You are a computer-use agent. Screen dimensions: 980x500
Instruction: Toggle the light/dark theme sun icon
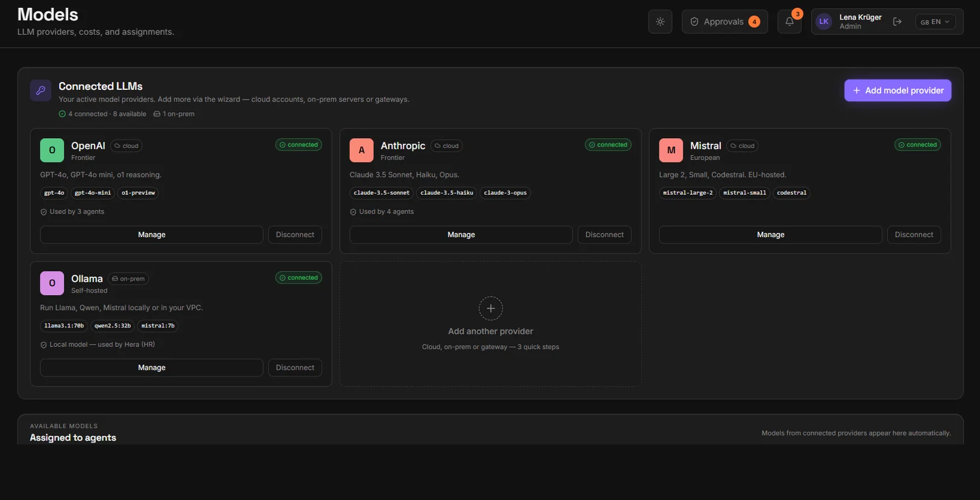660,22
